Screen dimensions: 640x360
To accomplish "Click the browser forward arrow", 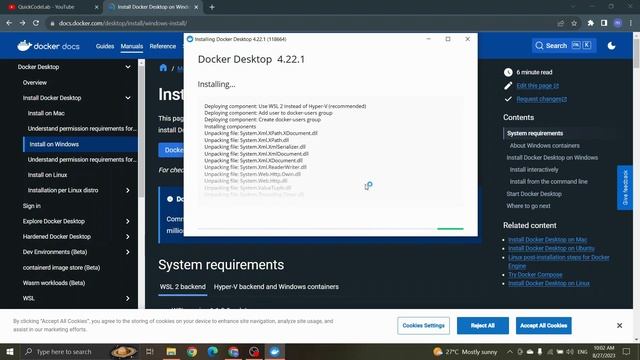I will (x=22, y=23).
